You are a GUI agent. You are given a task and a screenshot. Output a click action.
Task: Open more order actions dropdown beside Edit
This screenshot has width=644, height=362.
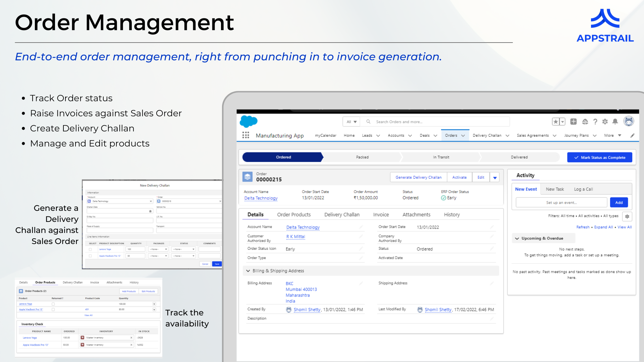pos(495,178)
